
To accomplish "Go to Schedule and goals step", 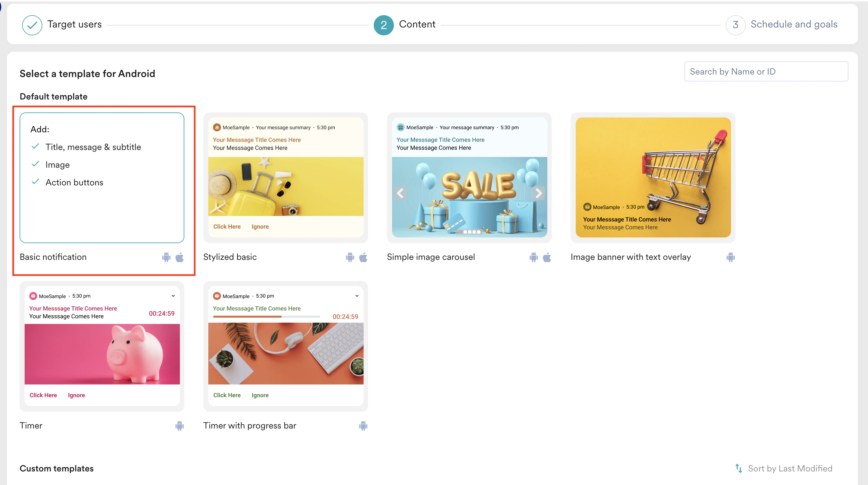I will 794,24.
